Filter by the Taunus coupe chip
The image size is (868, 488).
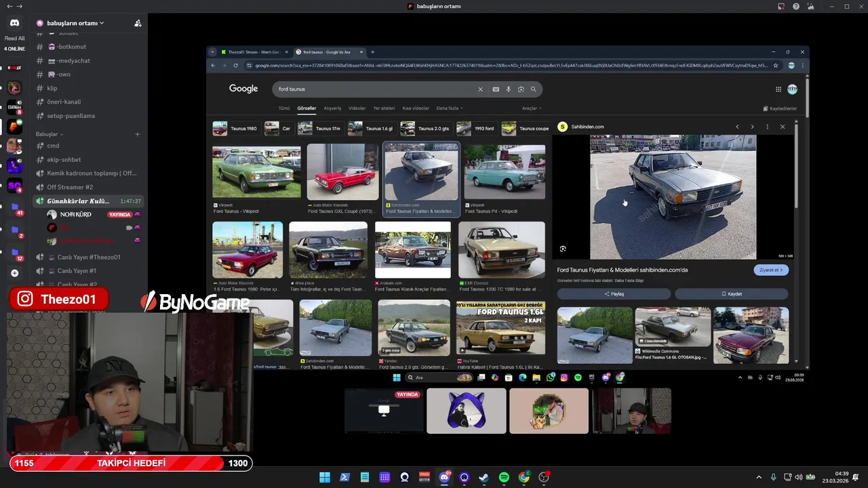tap(526, 129)
